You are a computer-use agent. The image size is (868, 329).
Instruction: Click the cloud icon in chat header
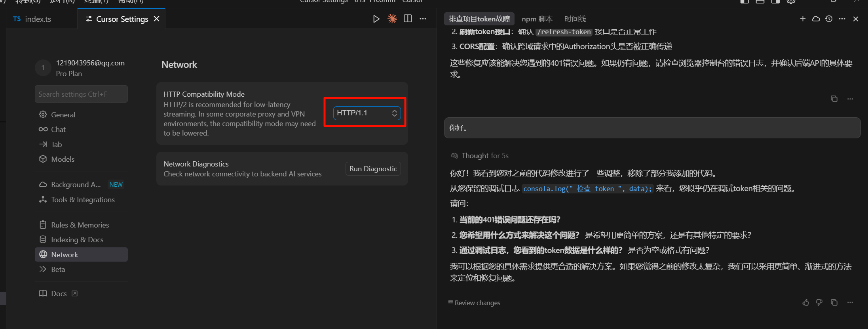[816, 19]
